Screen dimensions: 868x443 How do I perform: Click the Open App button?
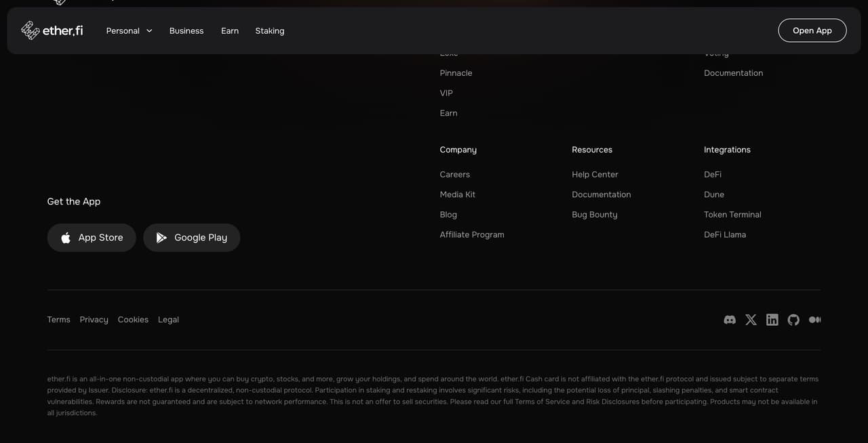point(812,30)
